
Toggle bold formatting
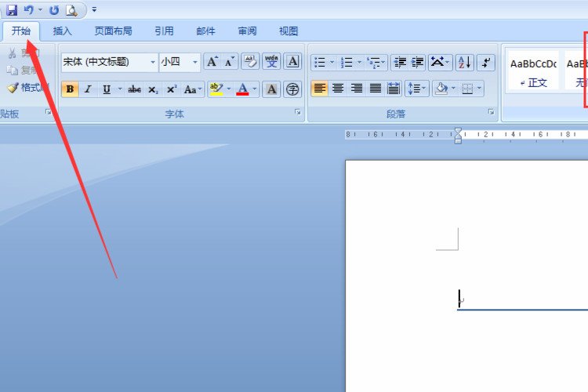tap(70, 89)
